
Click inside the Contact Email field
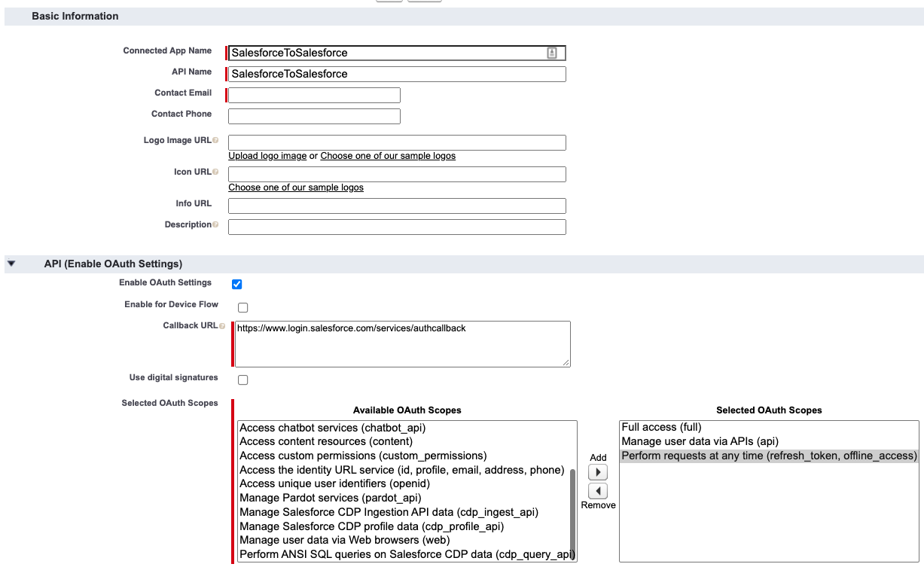pos(313,95)
